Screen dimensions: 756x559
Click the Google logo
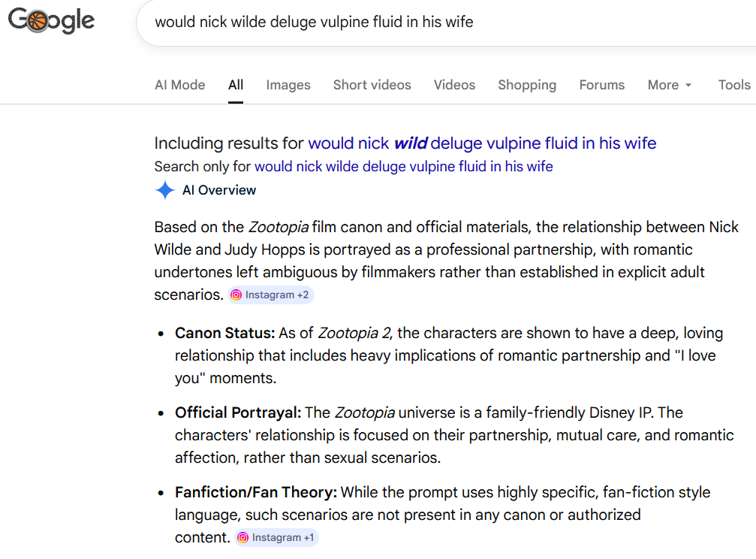pos(51,21)
